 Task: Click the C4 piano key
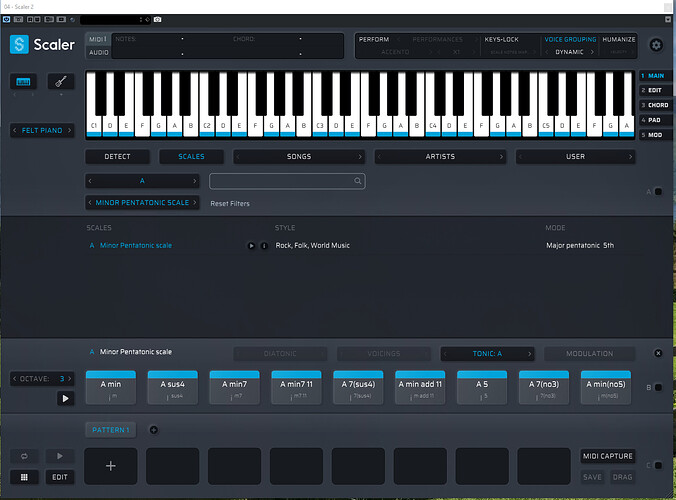pyautogui.click(x=433, y=126)
